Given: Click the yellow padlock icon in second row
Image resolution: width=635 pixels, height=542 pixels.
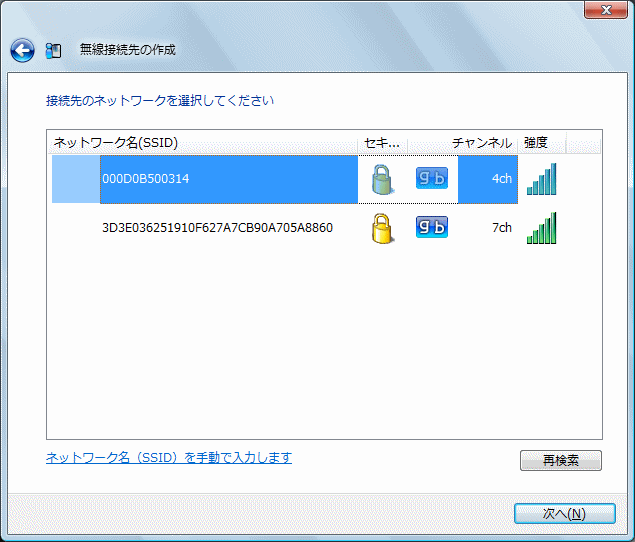Looking at the screenshot, I should pos(380,228).
